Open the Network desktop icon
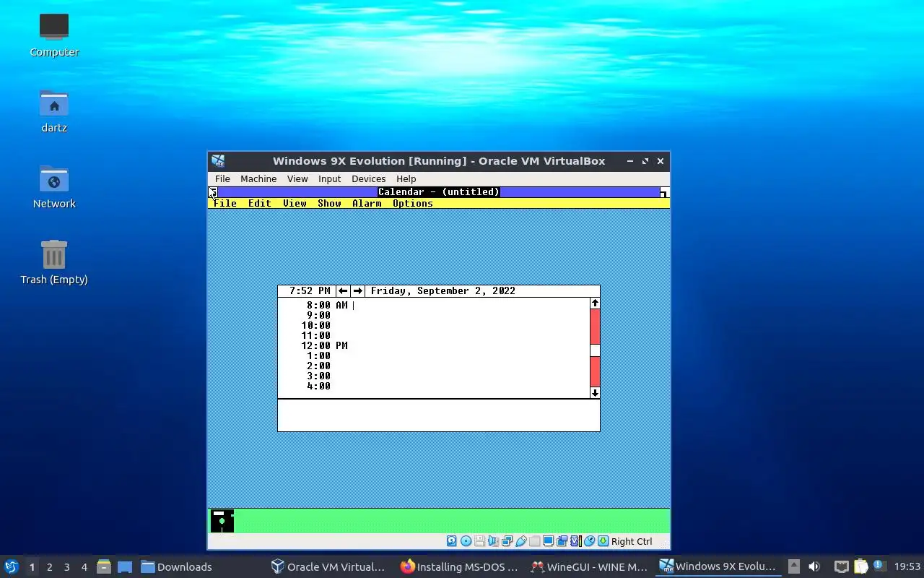The height and width of the screenshot is (578, 924). click(54, 187)
